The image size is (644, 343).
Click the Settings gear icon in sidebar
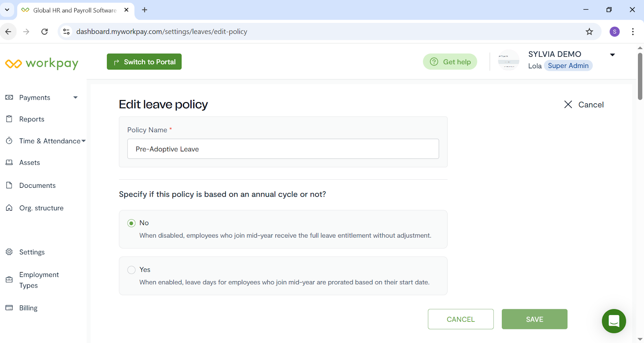click(9, 252)
